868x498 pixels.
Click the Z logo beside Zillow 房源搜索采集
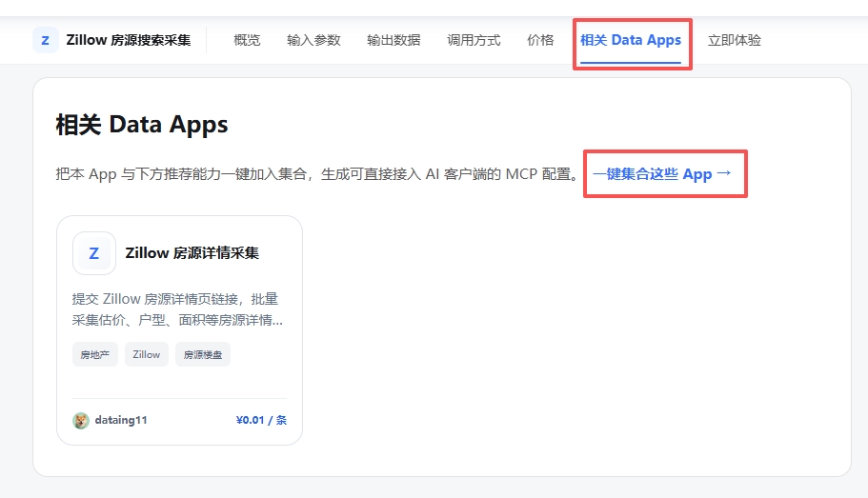[x=46, y=40]
